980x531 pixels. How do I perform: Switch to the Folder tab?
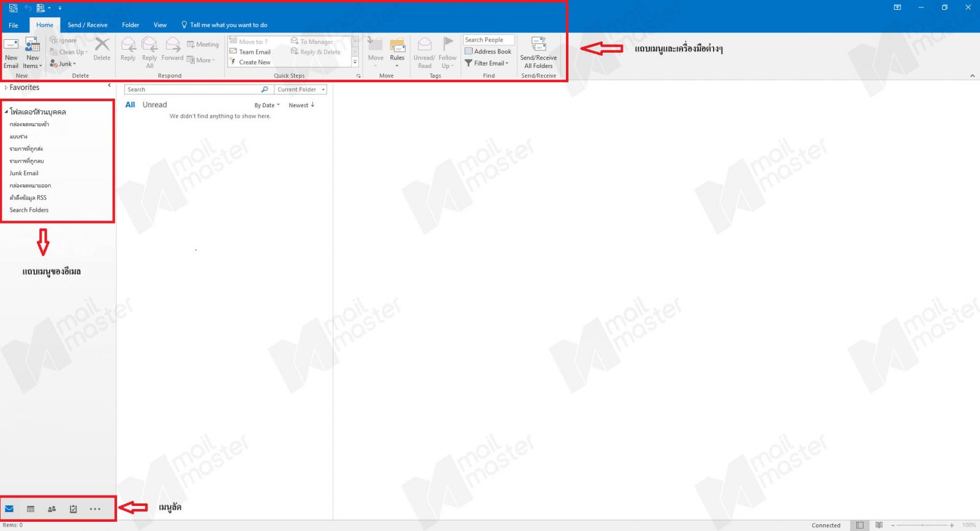[x=130, y=25]
